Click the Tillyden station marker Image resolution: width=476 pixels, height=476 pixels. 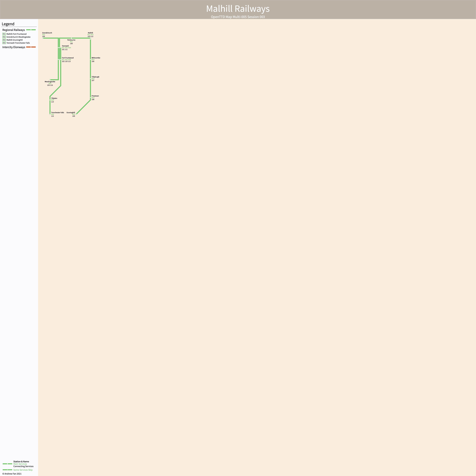[50, 100]
